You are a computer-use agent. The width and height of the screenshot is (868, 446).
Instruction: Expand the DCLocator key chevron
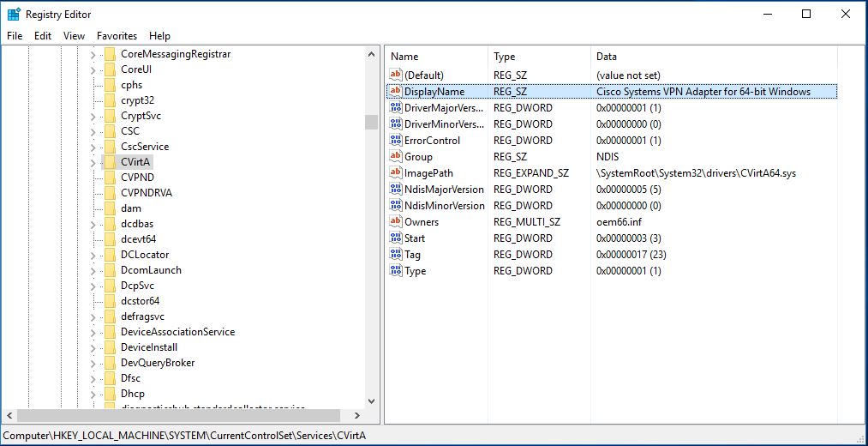click(93, 255)
